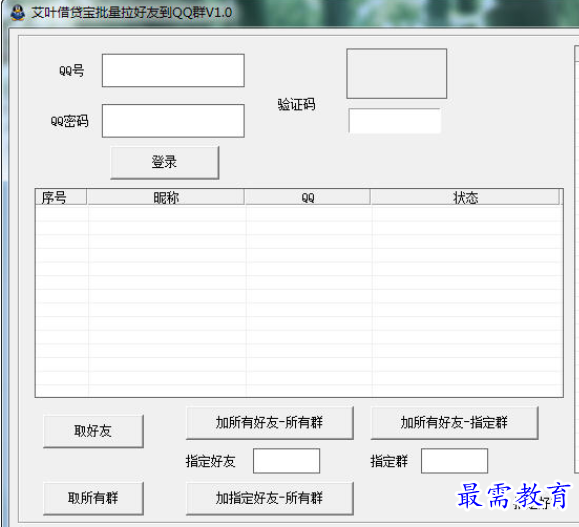Click the 登录 login button
The width and height of the screenshot is (579, 527).
165,162
